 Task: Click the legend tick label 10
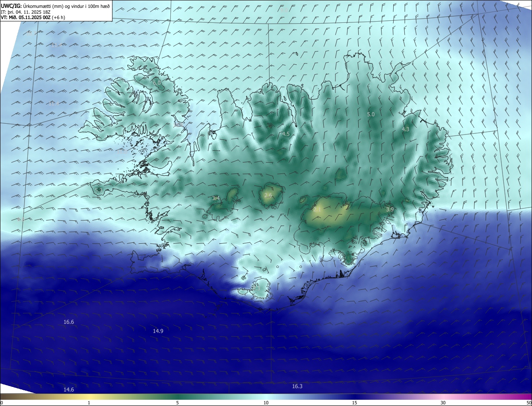click(x=266, y=403)
